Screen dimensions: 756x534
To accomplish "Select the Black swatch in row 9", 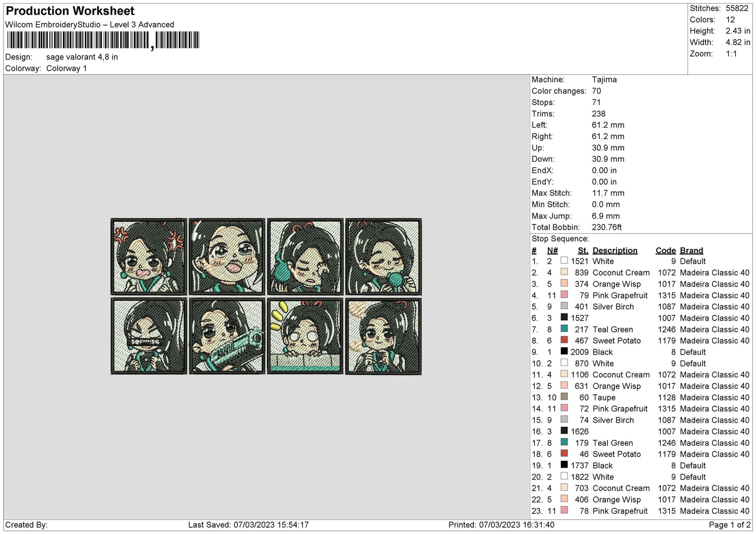I will point(564,351).
